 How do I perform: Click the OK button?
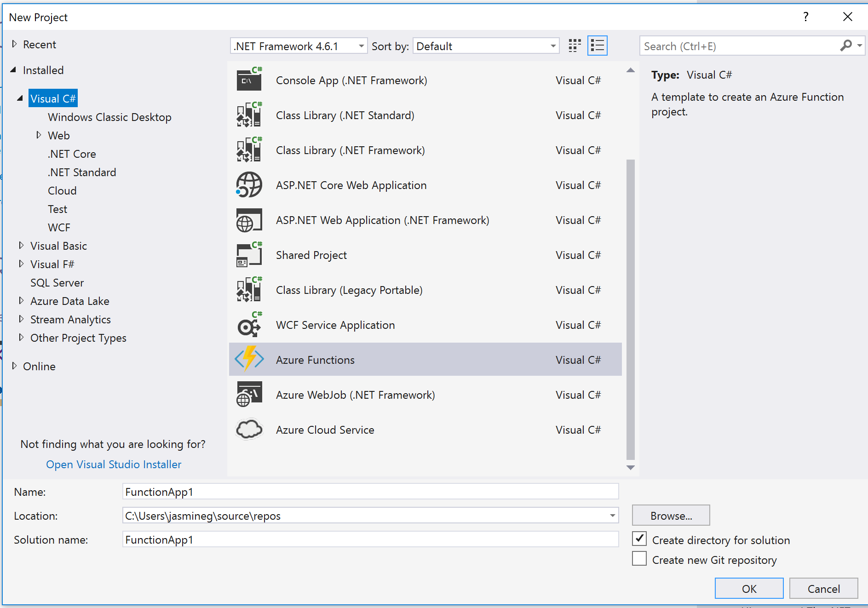[x=749, y=588]
